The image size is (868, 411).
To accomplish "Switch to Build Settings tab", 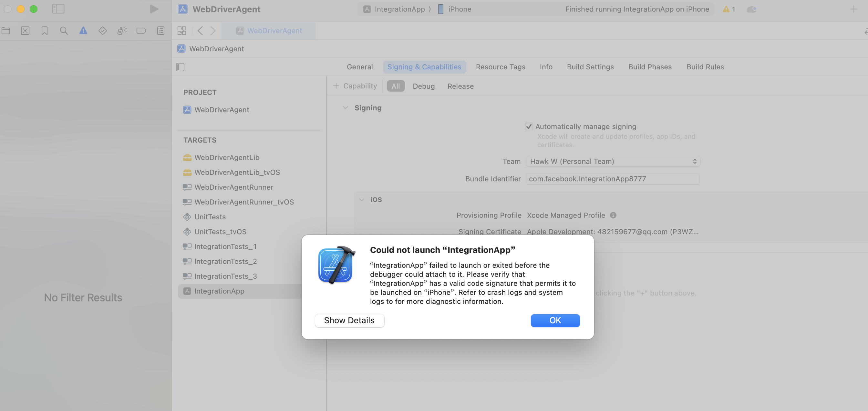I will [590, 67].
